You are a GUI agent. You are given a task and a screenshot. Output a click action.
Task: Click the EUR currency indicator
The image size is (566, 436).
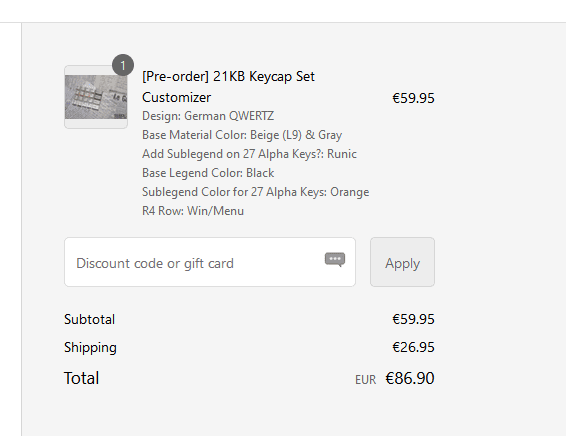(x=365, y=380)
